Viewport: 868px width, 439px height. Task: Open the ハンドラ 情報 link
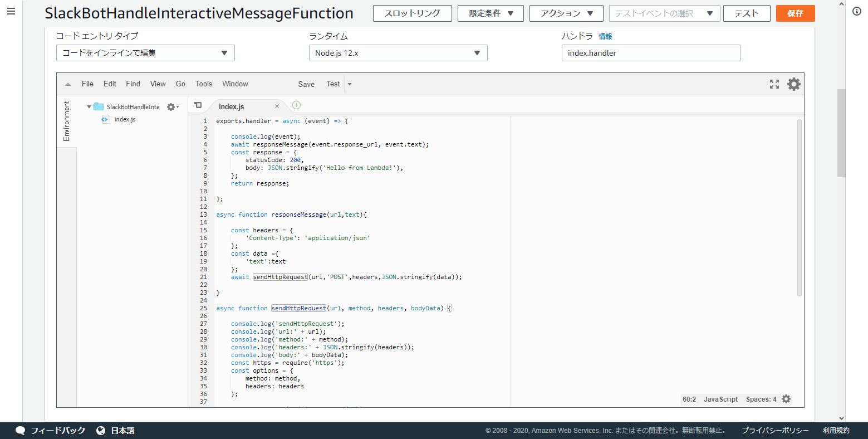pos(605,36)
